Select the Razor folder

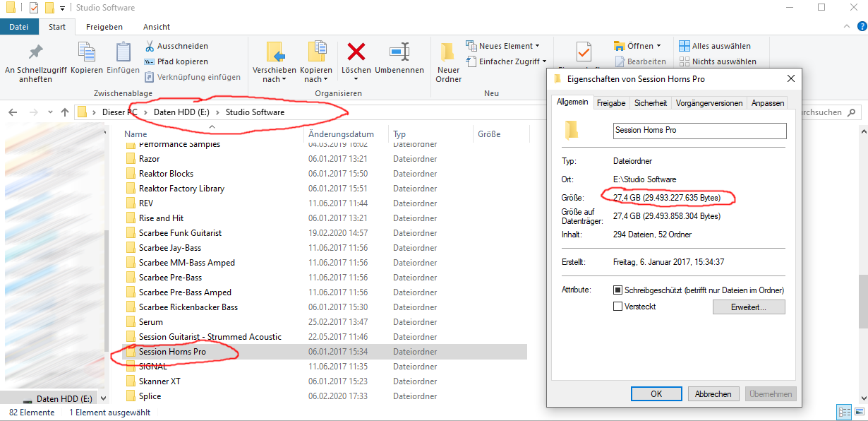(x=325, y=159)
